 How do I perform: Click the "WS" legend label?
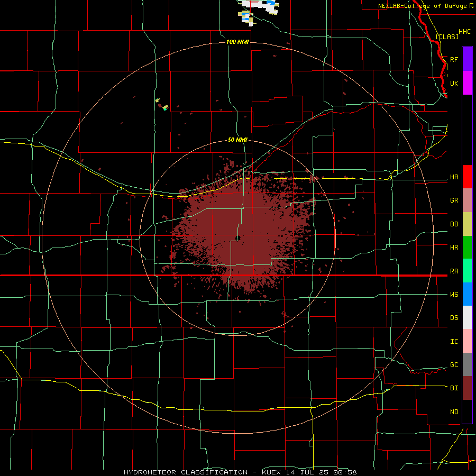click(x=454, y=295)
